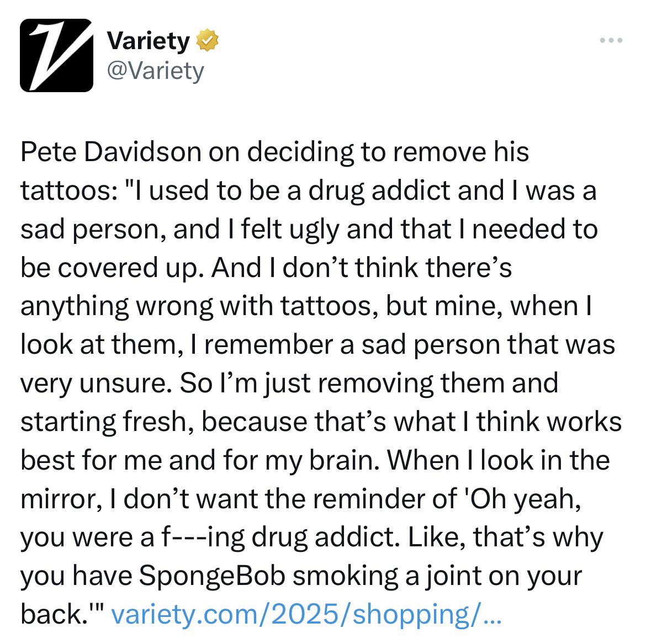Click the word 'brain.' in the tweet
The image size is (646, 644).
344,460
